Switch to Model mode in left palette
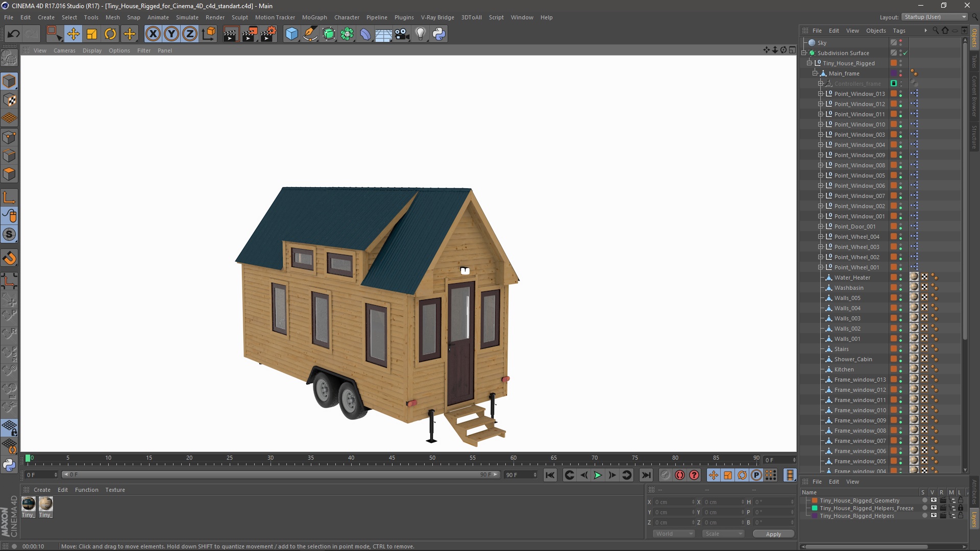The height and width of the screenshot is (551, 980). (9, 81)
